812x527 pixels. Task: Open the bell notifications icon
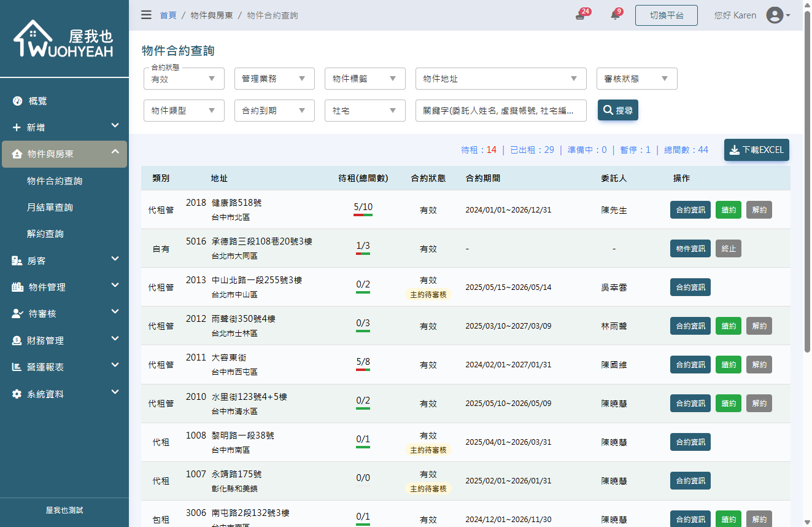coord(614,15)
